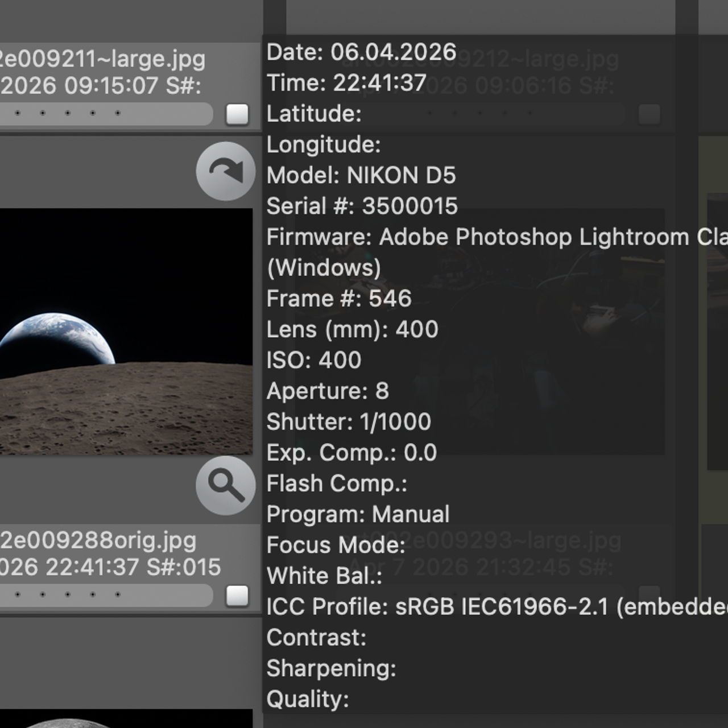Click leftmost visible rating dot under 2e009288orig.jpg

point(18,595)
